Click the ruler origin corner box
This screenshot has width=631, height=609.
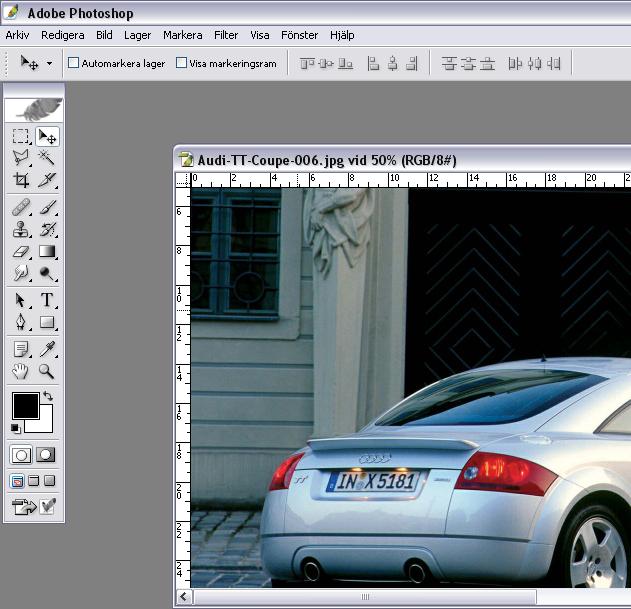pyautogui.click(x=183, y=180)
